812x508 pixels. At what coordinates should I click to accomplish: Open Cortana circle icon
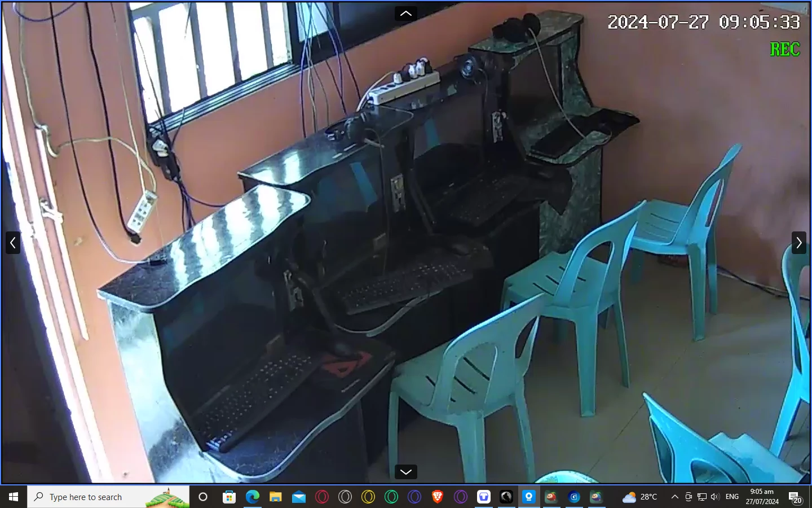(203, 497)
